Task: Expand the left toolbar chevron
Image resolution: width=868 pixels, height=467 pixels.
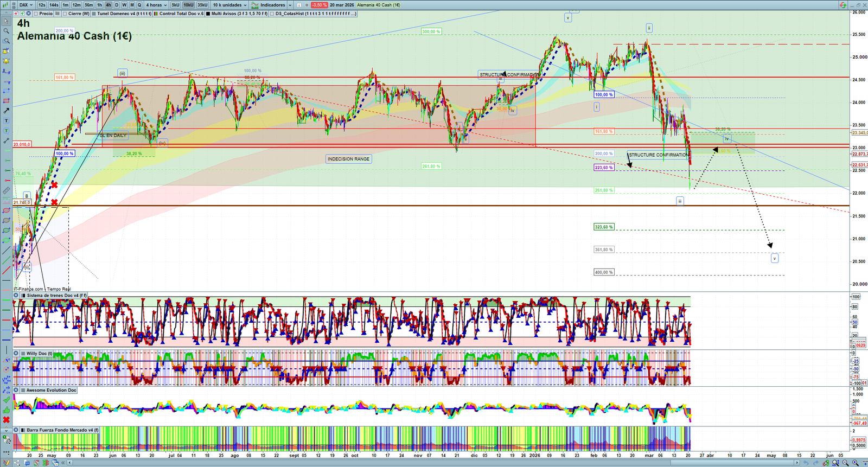Action: tap(6, 430)
